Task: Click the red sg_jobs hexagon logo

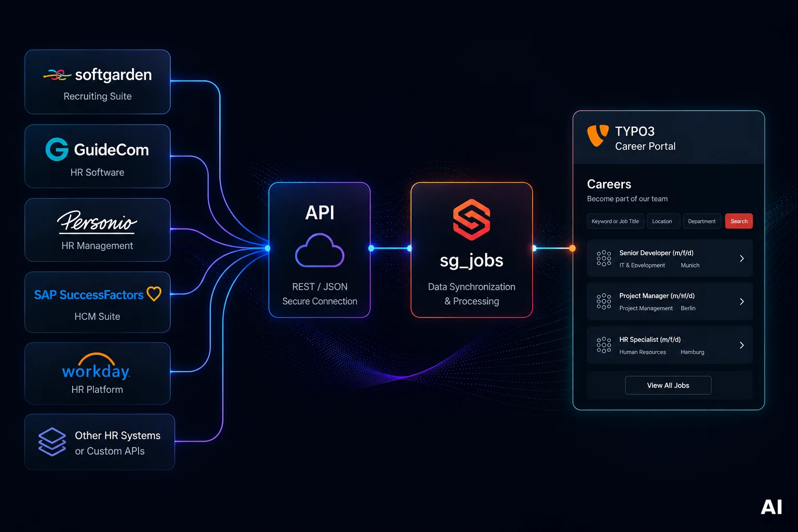Action: 472,220
